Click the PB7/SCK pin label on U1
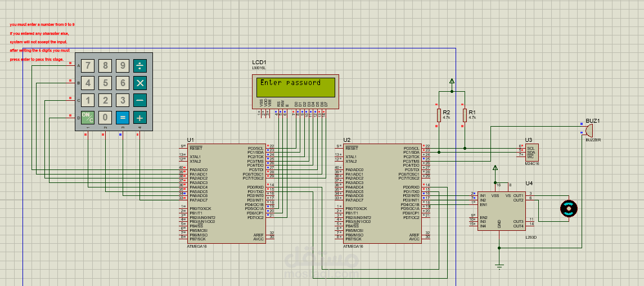The image size is (644, 286). pyautogui.click(x=197, y=239)
